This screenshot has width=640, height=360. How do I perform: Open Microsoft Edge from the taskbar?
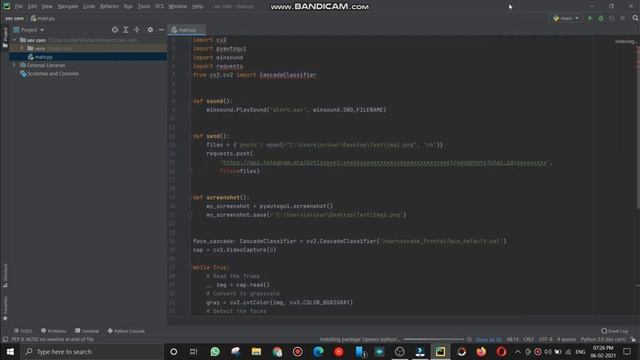click(x=318, y=351)
